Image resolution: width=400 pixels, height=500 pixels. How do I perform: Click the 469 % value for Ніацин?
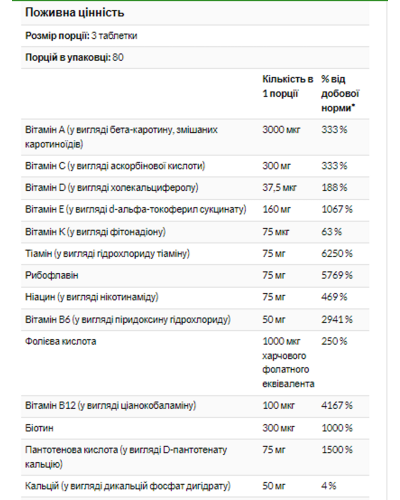click(334, 297)
